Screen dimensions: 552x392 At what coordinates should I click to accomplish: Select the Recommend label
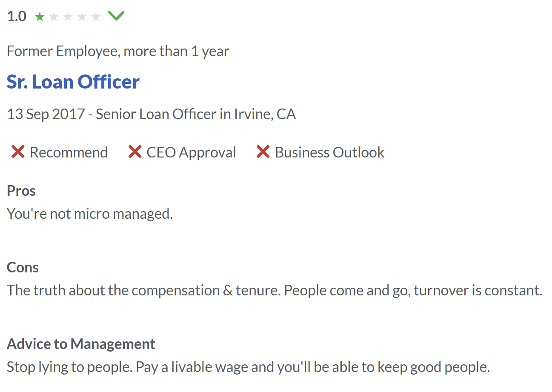click(69, 152)
